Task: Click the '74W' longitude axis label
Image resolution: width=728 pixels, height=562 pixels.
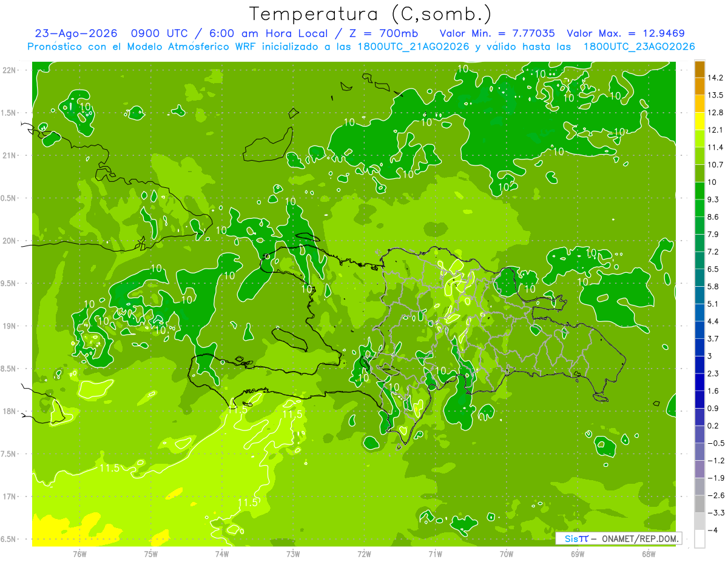Action: (222, 554)
